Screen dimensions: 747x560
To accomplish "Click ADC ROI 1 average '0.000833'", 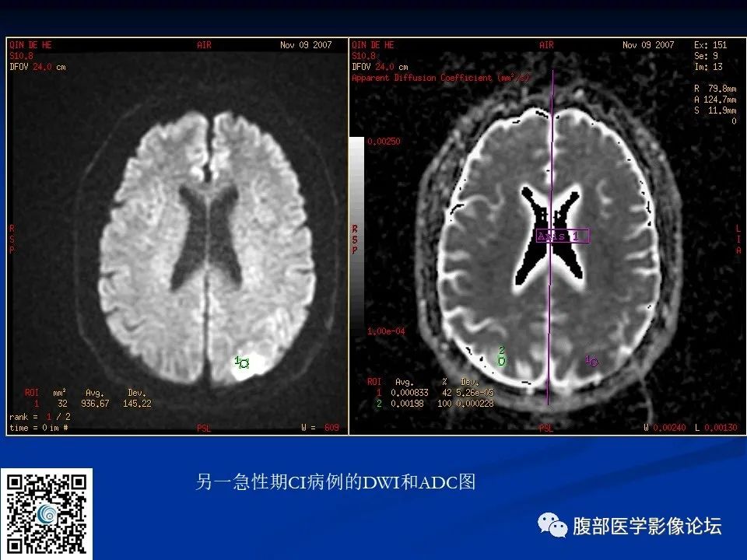I will [409, 392].
